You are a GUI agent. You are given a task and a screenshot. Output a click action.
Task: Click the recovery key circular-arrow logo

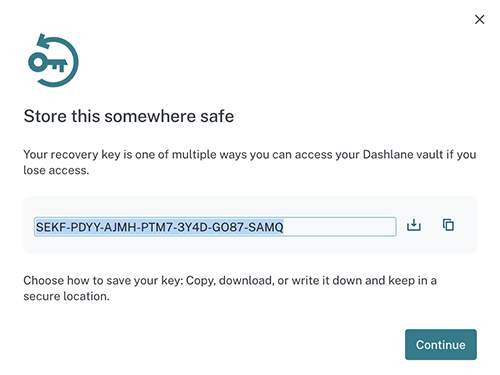tap(53, 60)
